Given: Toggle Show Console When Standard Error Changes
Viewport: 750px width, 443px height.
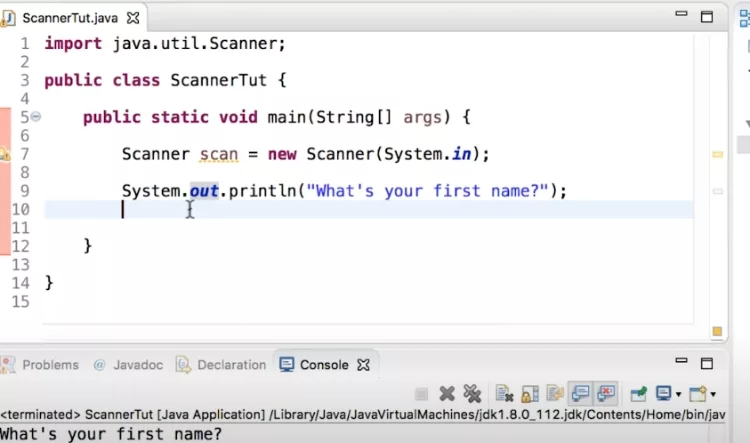Looking at the screenshot, I should (605, 394).
